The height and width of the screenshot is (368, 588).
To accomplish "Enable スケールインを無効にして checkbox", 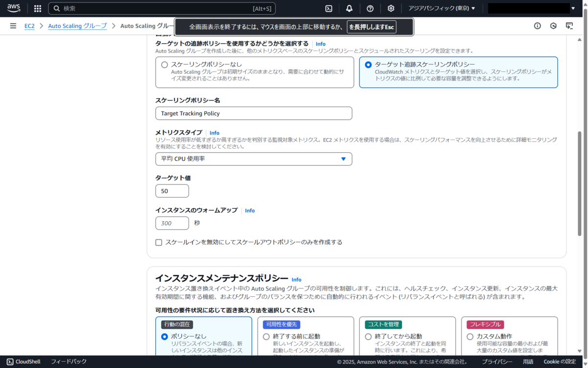I will (x=159, y=242).
